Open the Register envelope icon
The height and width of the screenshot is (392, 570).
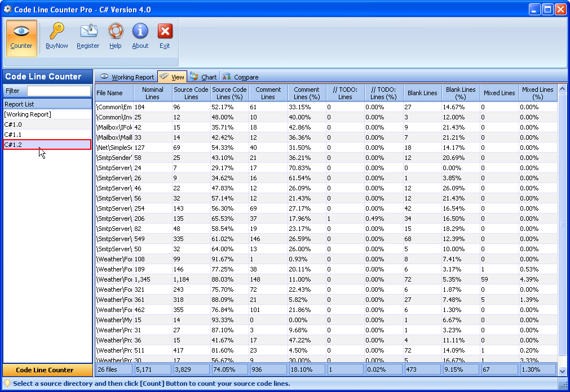[89, 31]
